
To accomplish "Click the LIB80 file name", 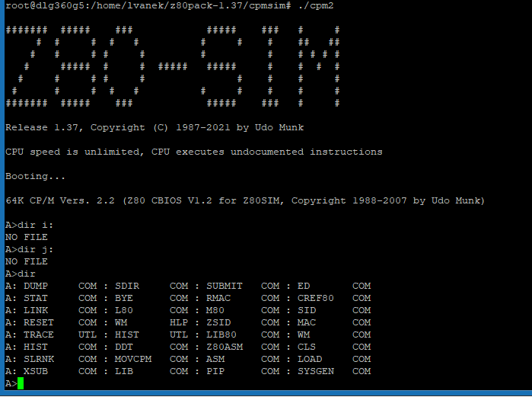I will (221, 335).
